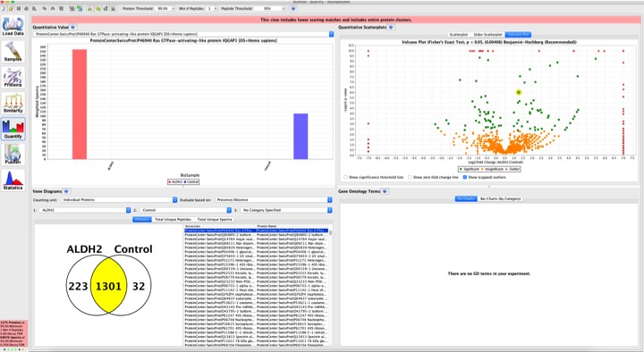Select the P11142-1 Heat shock row

[257, 290]
